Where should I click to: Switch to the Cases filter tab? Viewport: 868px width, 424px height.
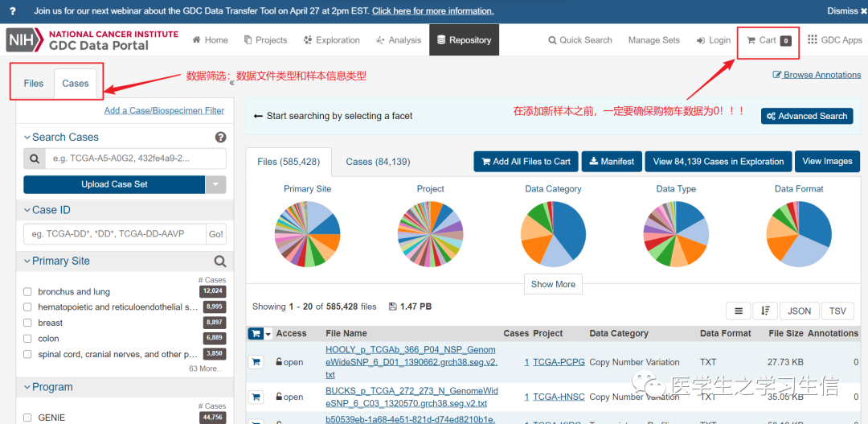76,83
